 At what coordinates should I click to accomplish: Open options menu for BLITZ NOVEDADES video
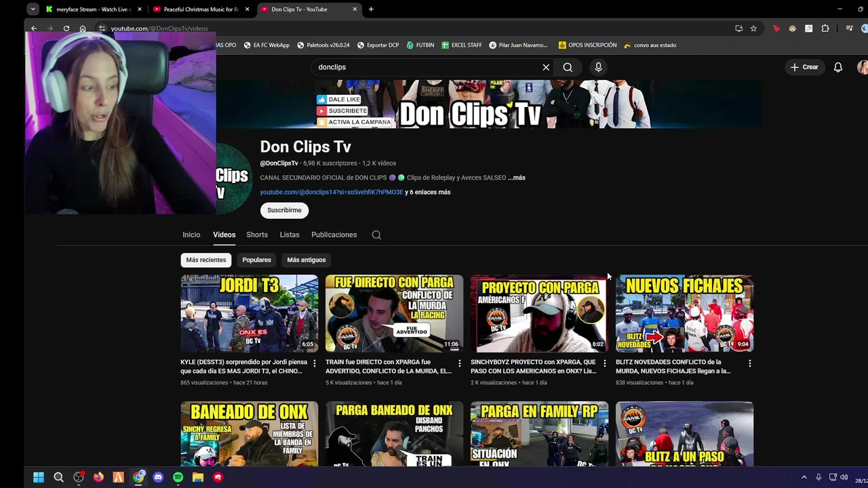tap(749, 363)
